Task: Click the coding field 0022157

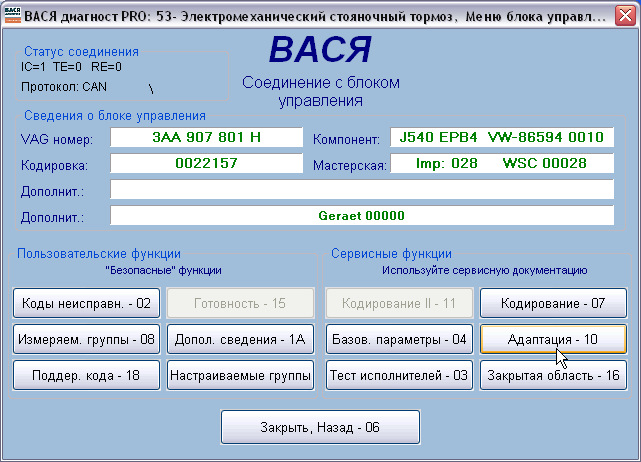Action: 206,163
